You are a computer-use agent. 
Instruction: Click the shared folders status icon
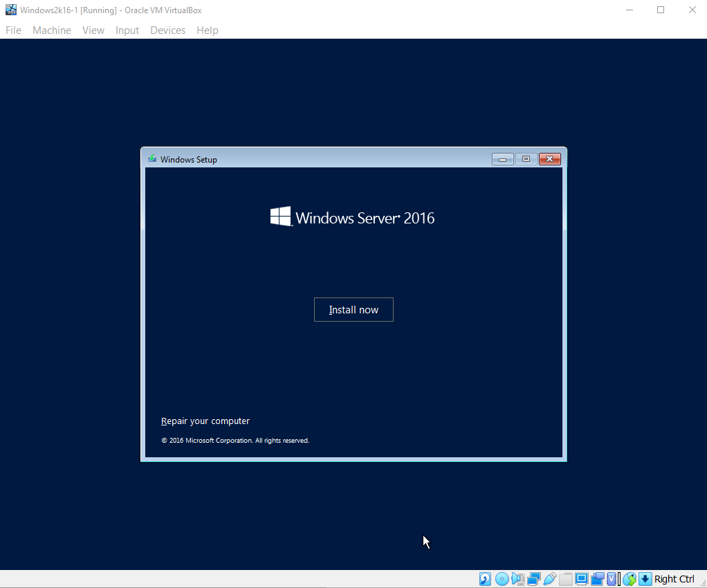[565, 579]
